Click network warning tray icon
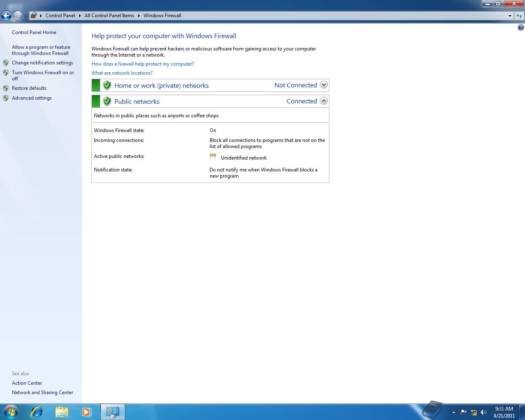The height and width of the screenshot is (420, 525). coord(474,412)
